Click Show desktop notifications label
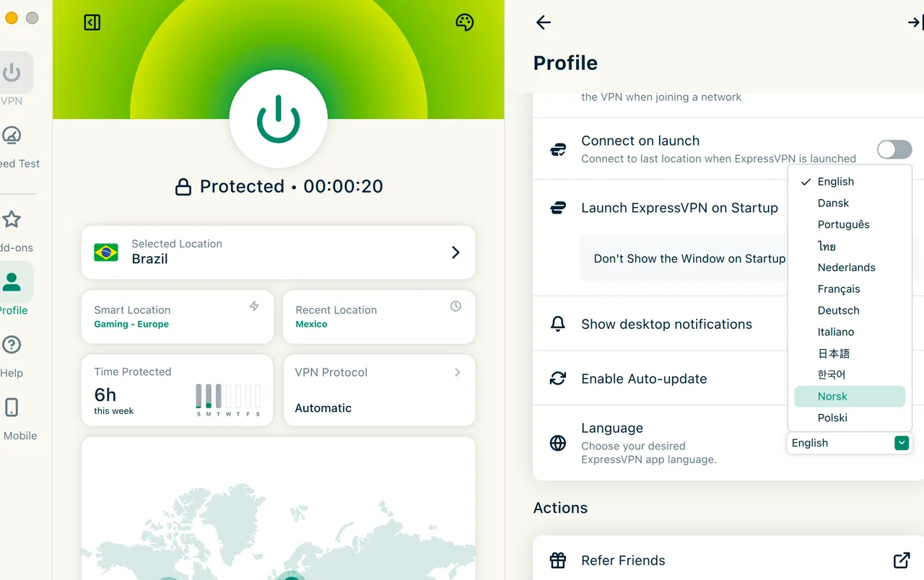The image size is (924, 580). pyautogui.click(x=666, y=324)
